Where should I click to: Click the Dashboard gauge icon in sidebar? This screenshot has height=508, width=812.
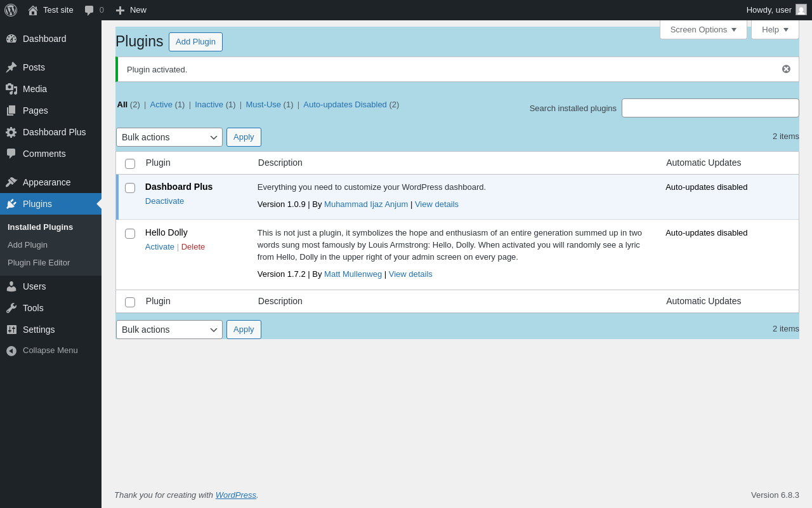coord(11,39)
